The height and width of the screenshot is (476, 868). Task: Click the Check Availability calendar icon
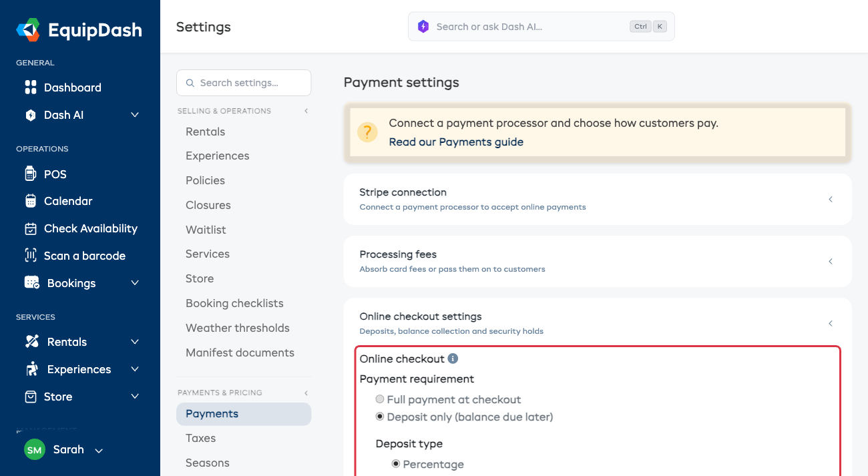coord(30,228)
